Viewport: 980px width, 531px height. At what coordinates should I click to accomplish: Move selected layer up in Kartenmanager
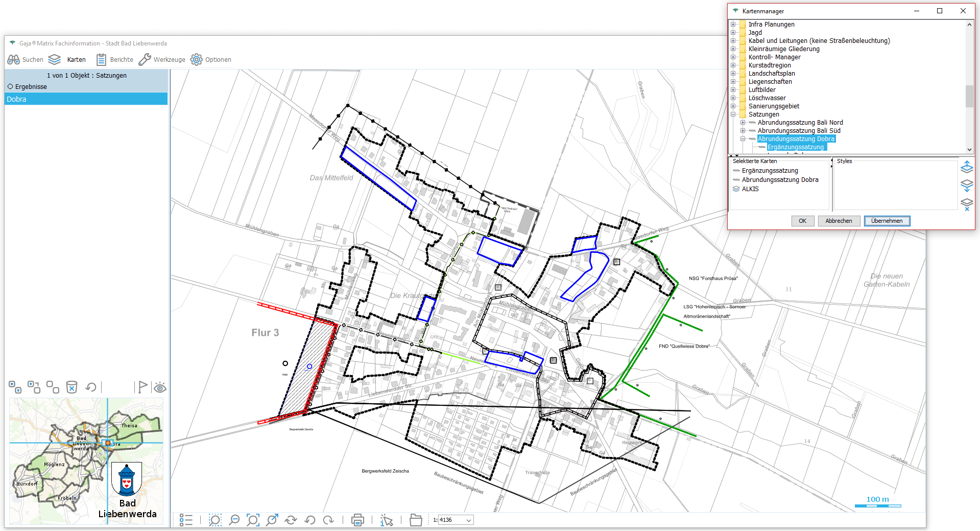[967, 167]
